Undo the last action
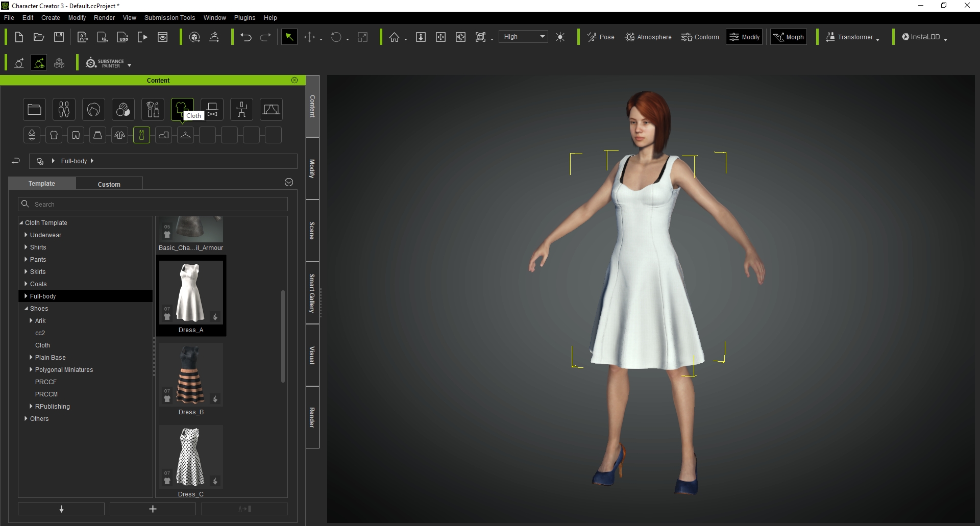 (246, 37)
